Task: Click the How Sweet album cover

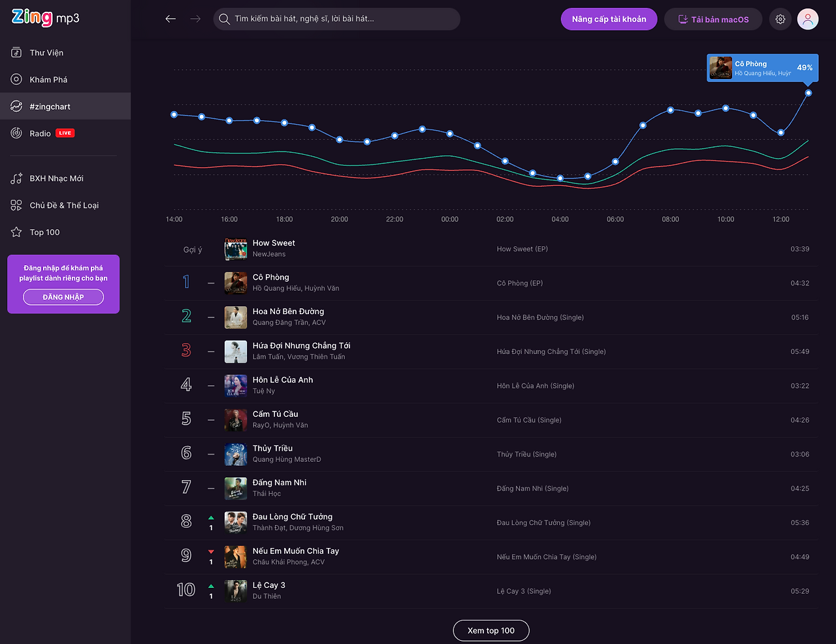Action: pyautogui.click(x=236, y=249)
